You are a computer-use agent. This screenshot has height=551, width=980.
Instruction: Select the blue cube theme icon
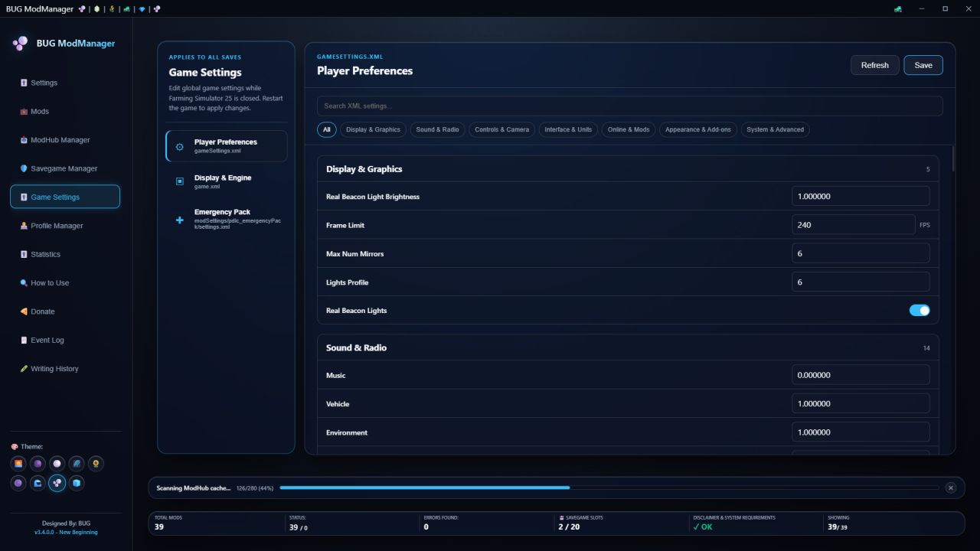[77, 484]
